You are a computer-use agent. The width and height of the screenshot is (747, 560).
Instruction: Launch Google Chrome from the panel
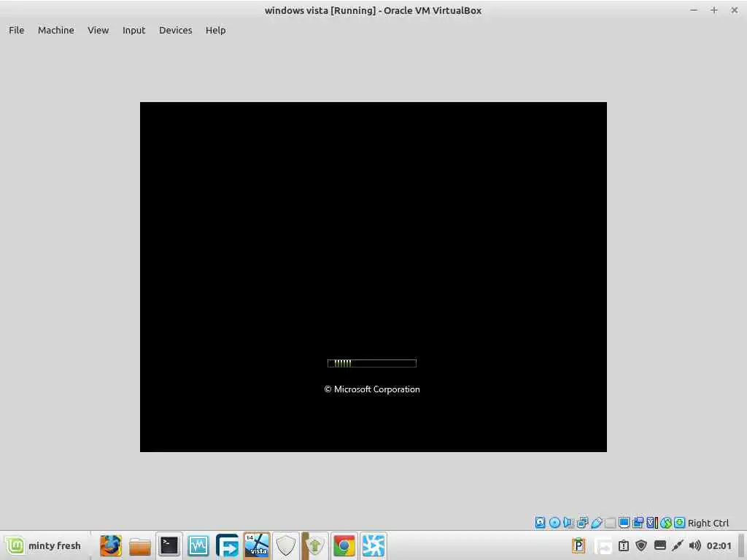[344, 545]
